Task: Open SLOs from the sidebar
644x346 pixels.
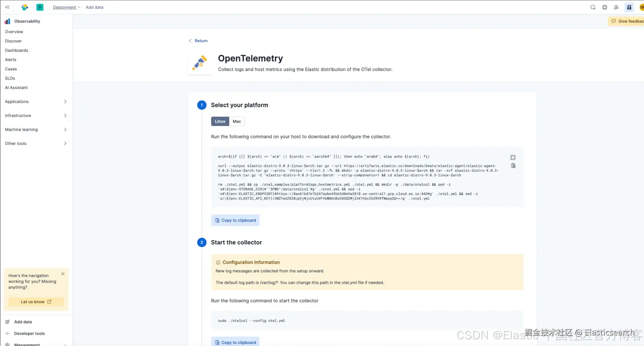Action: [x=10, y=79]
